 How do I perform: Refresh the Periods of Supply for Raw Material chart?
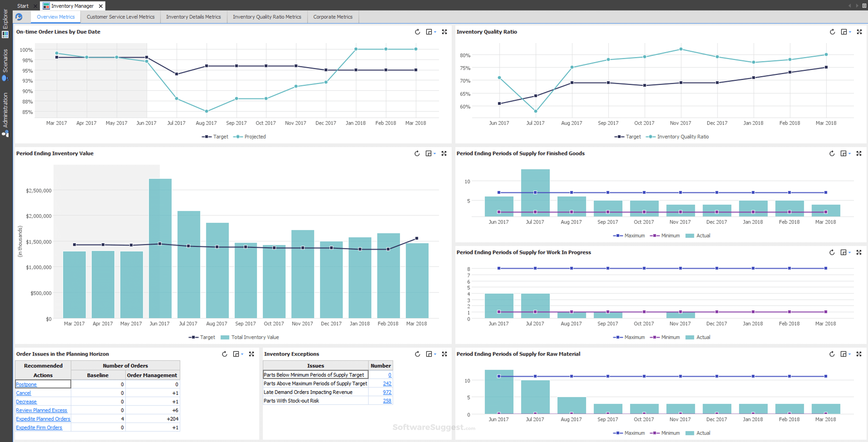coord(832,354)
